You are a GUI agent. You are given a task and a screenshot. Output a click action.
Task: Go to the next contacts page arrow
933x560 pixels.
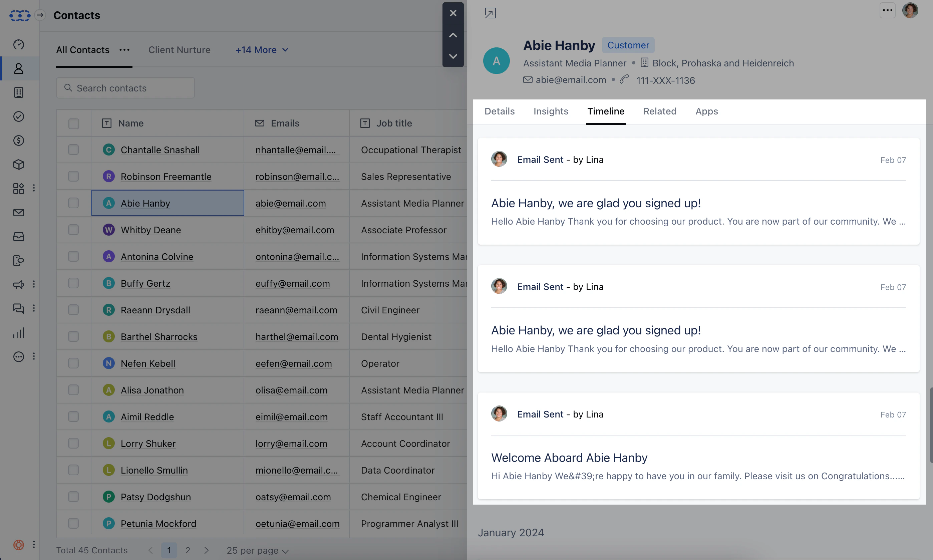click(x=206, y=551)
